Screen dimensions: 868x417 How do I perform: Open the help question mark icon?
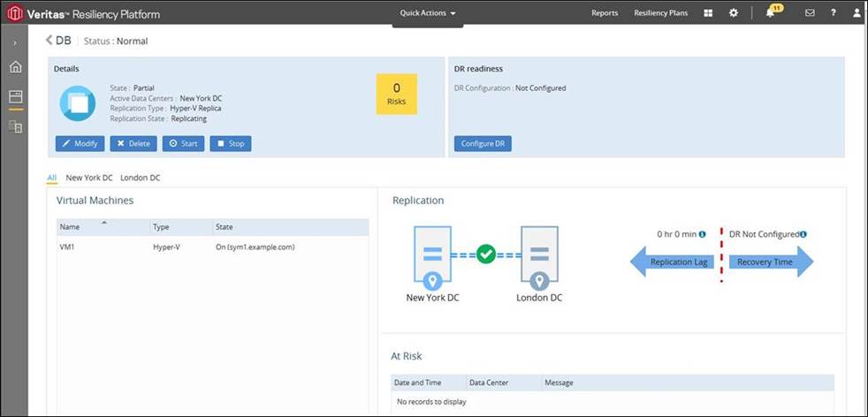coord(834,13)
